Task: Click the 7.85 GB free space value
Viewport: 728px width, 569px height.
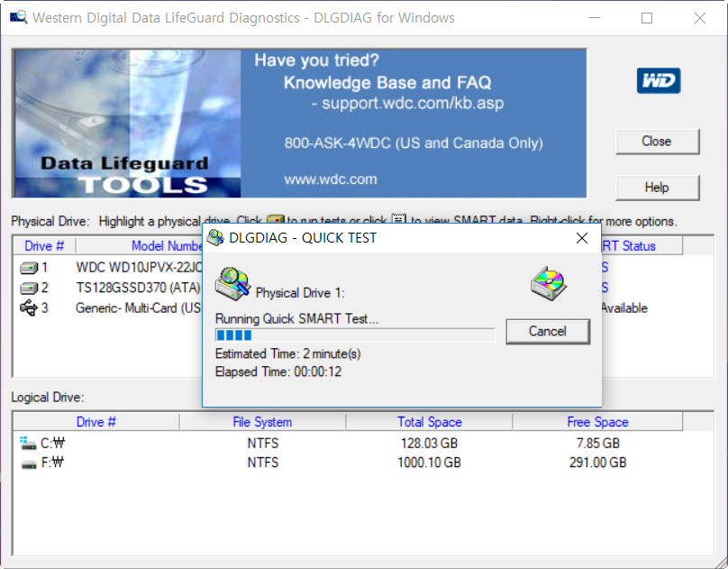Action: [x=598, y=443]
